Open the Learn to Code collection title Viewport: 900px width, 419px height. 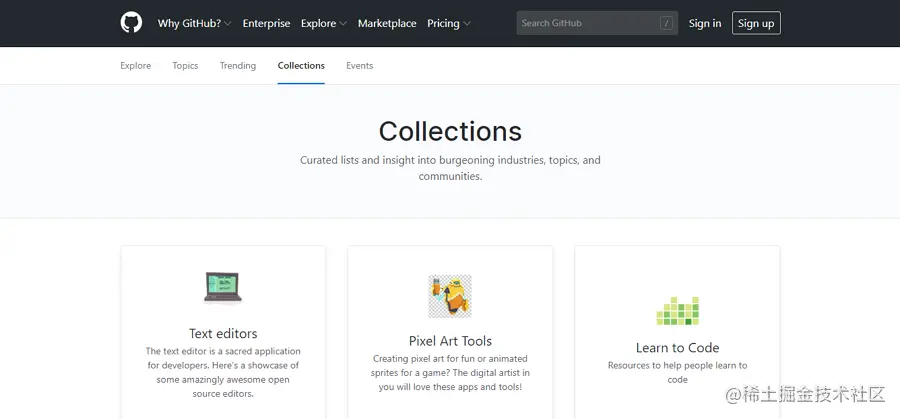point(677,348)
